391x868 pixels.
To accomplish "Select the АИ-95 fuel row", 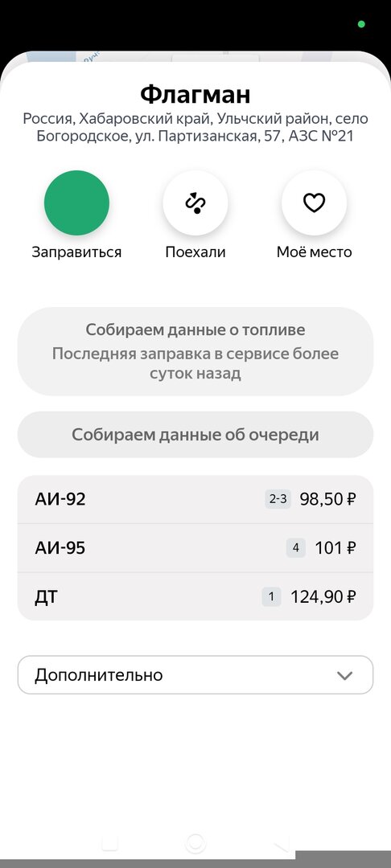I will pyautogui.click(x=195, y=548).
